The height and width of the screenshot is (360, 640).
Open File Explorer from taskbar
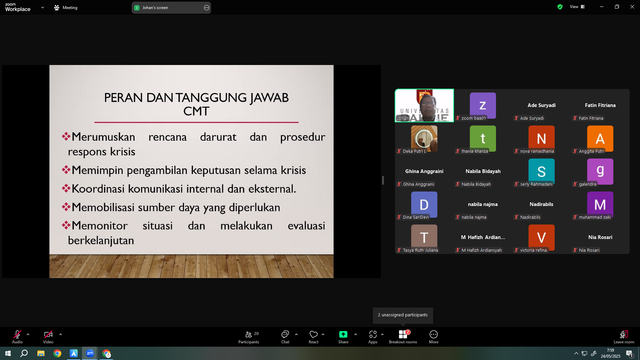tap(41, 353)
